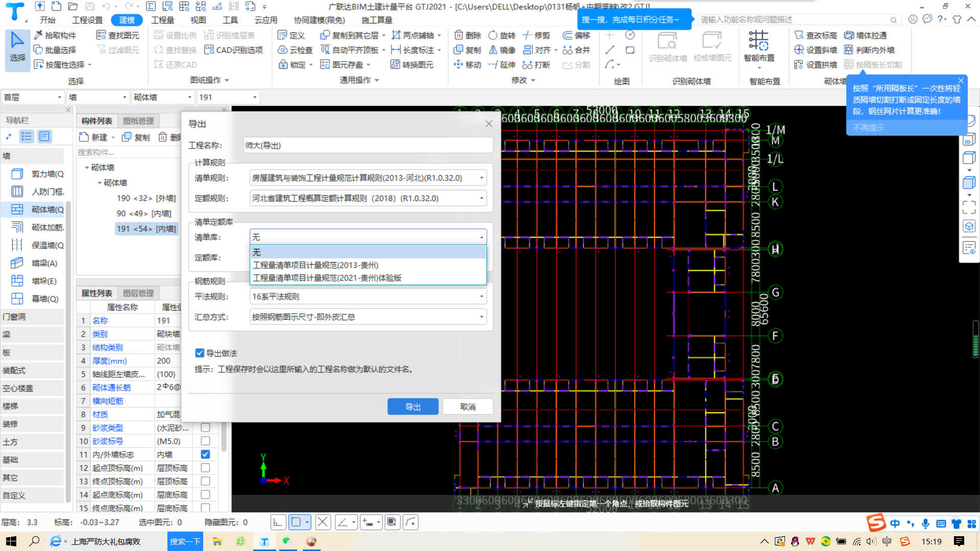This screenshot has height=551, width=980.
Task: Click the 墙体拉通 wall extend tool
Action: point(865,35)
